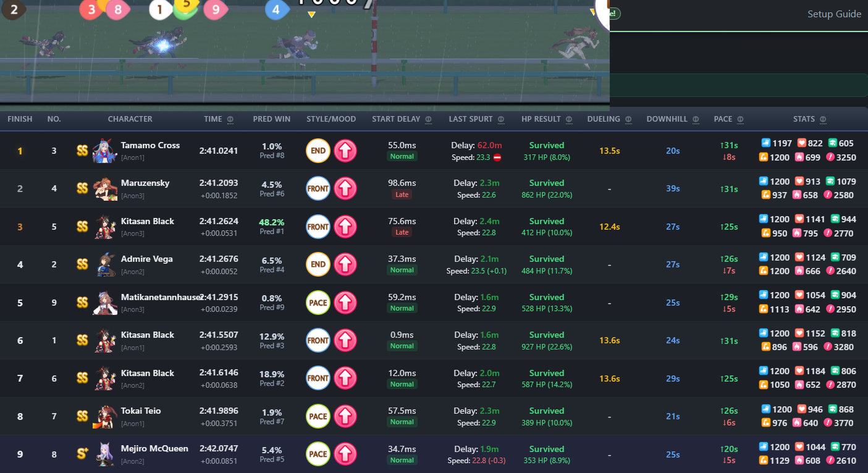
Task: Click the white number 1 marker in race view
Action: [160, 9]
